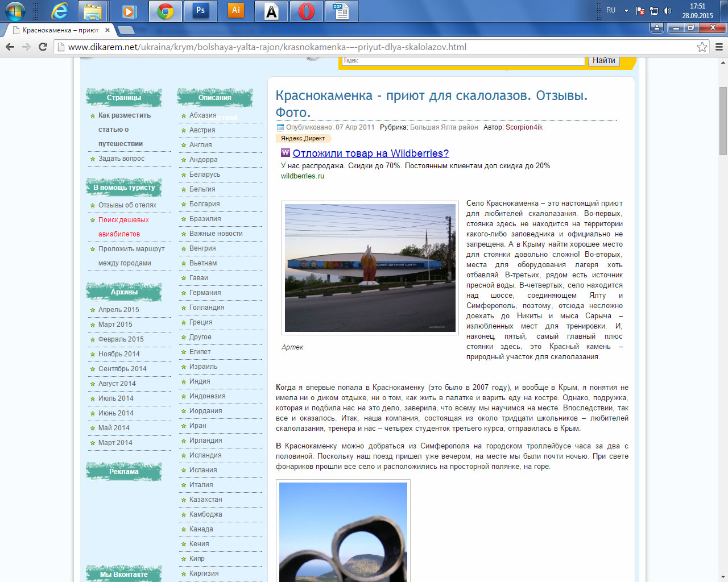The height and width of the screenshot is (582, 728).
Task: Open the RU language indicator
Action: coord(611,10)
